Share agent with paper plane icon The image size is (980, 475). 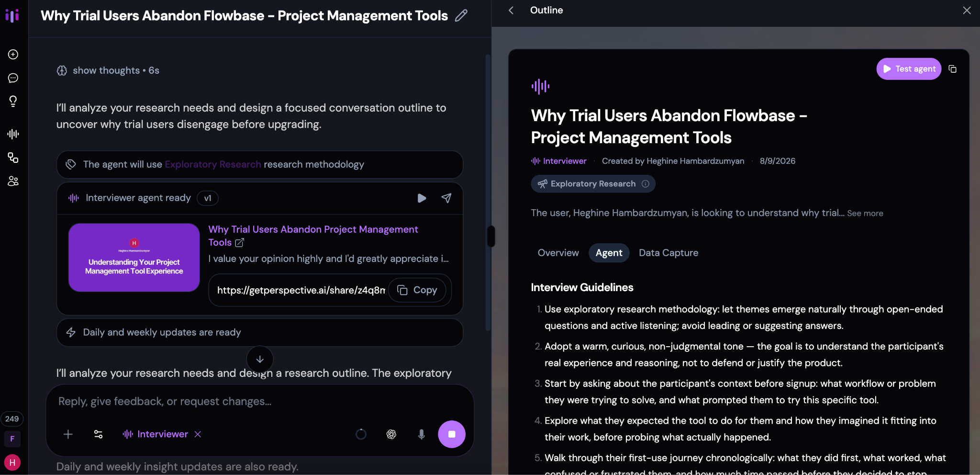tap(446, 198)
